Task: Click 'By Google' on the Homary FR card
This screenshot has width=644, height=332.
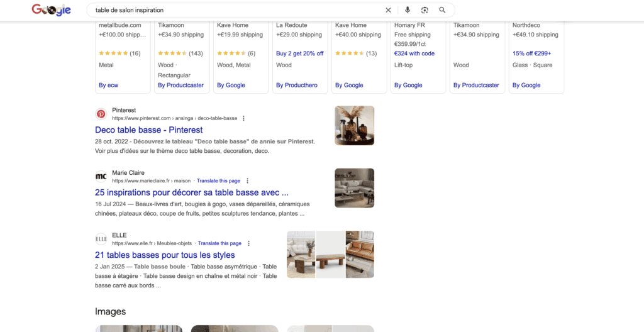Action: (x=408, y=85)
